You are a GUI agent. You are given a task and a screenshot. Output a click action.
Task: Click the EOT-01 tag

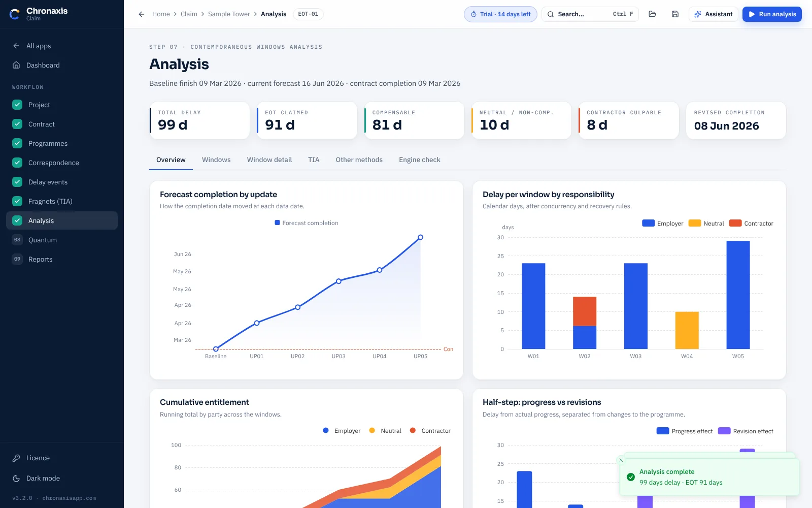pos(308,14)
